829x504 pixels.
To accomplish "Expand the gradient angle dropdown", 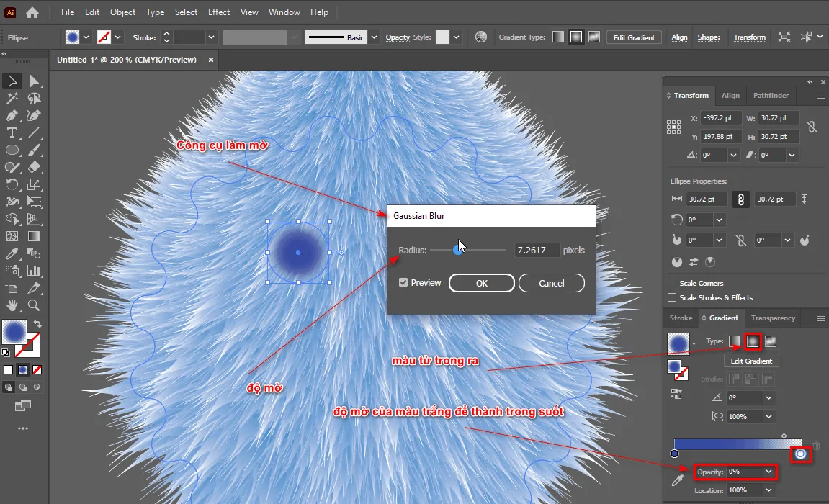I will point(769,397).
